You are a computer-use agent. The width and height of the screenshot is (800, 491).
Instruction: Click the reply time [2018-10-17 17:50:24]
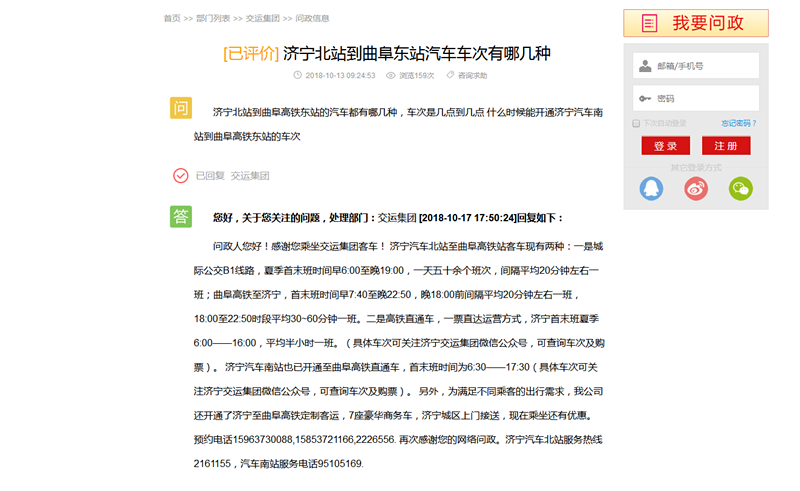pos(468,218)
